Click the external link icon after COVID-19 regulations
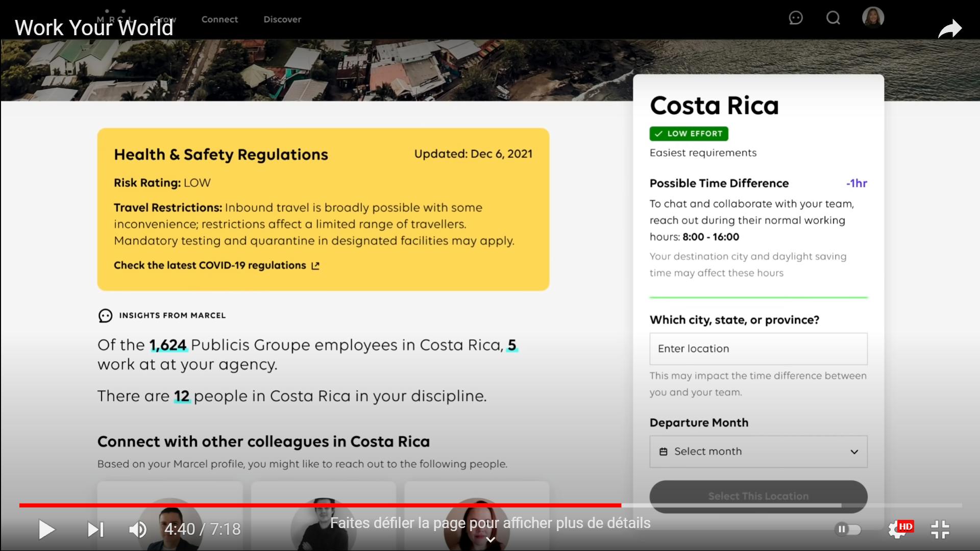Screen dimensions: 980x551 point(315,266)
